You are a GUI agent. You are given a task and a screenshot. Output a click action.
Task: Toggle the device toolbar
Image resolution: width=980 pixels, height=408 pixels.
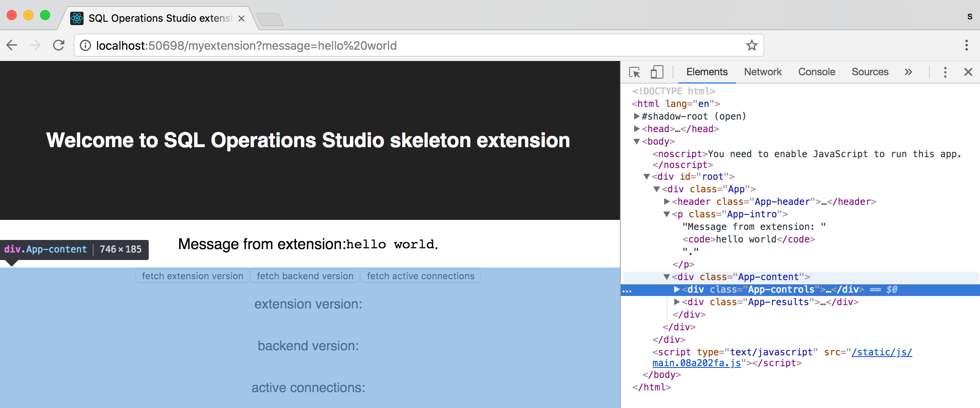tap(657, 72)
